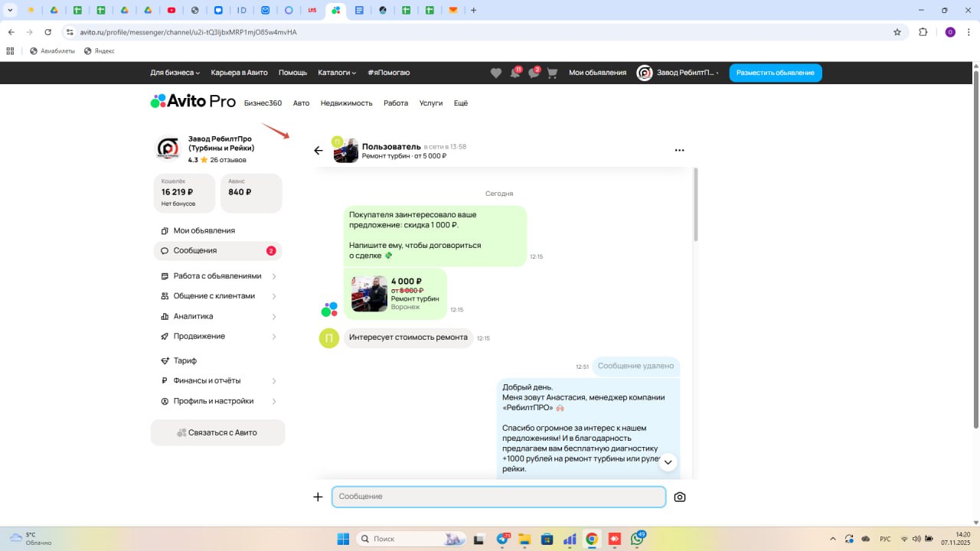Switch to the YouTube browser tab
Viewport: 980px width, 551px height.
click(171, 10)
